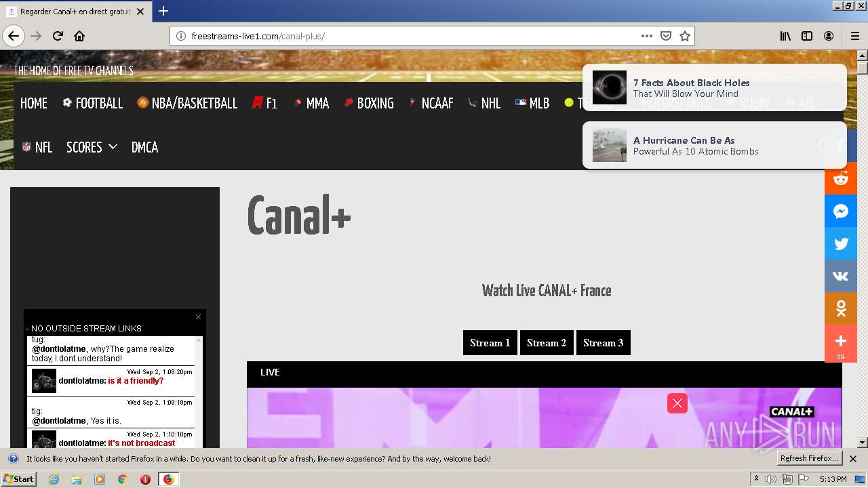
Task: Open the HOME menu item
Action: pyautogui.click(x=34, y=103)
